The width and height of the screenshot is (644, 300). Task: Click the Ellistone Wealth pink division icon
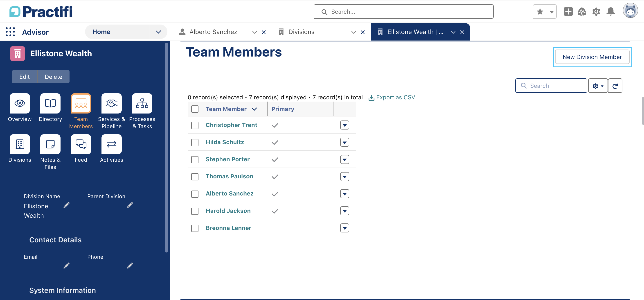(18, 54)
